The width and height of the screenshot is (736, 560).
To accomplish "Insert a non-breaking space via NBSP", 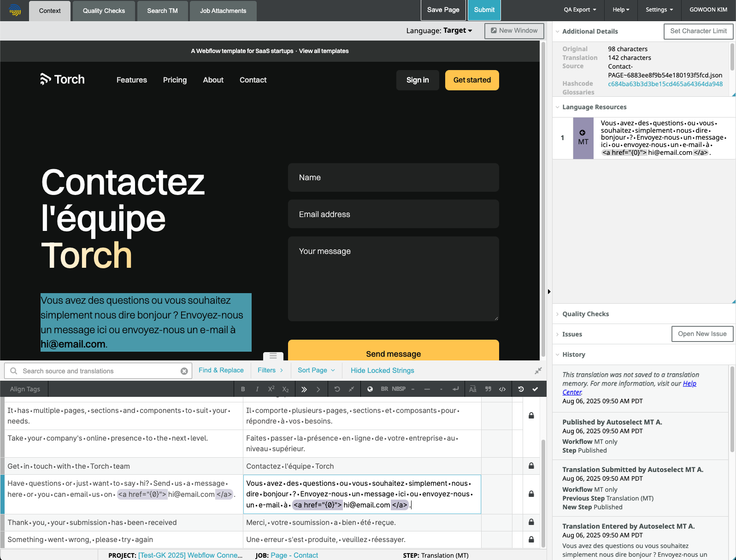I will [x=399, y=389].
